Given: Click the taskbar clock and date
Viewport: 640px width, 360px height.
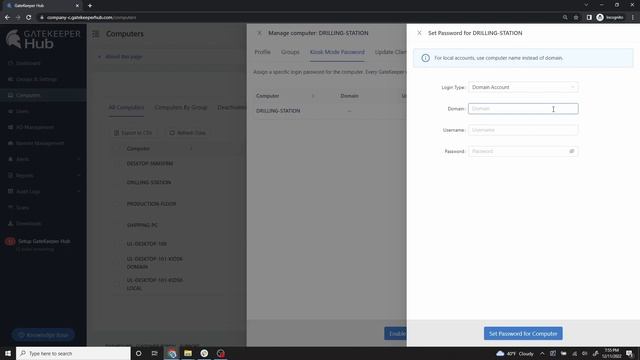Looking at the screenshot, I should tap(611, 353).
